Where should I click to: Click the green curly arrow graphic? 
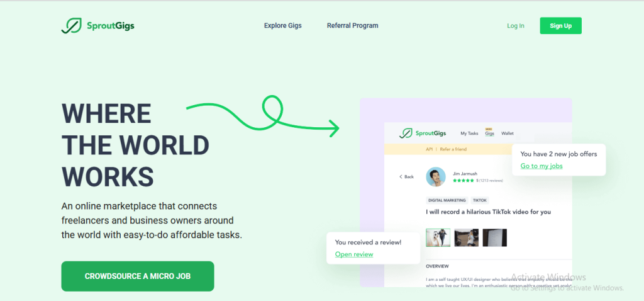[264, 115]
